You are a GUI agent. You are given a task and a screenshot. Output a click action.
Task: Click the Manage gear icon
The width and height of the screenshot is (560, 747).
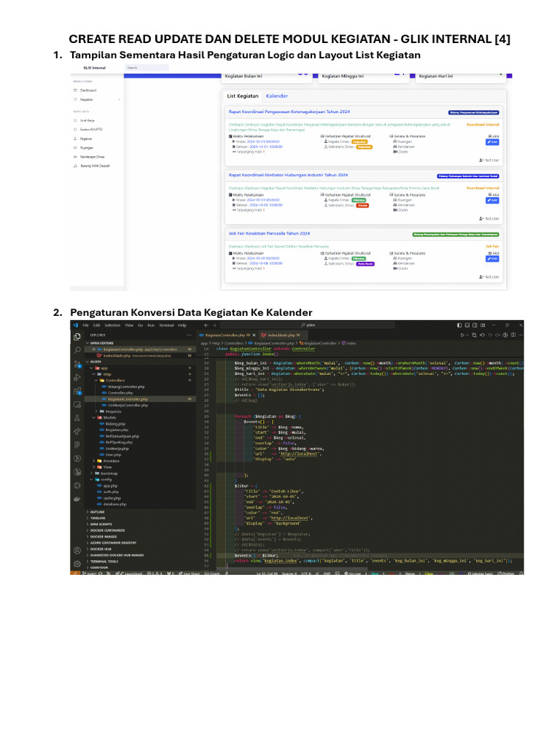coord(77,564)
